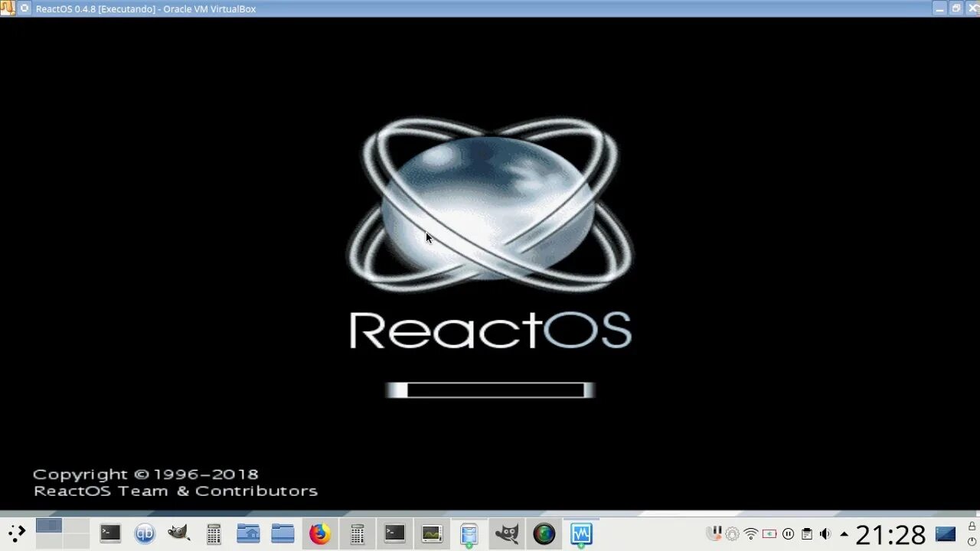Minimize the VirtualBox window
This screenshot has height=551, width=980.
[941, 8]
